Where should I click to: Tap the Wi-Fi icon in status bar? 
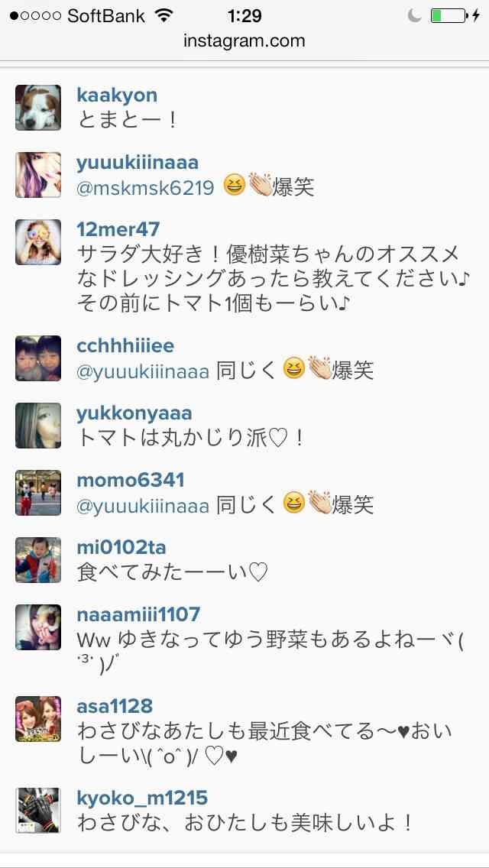click(164, 15)
